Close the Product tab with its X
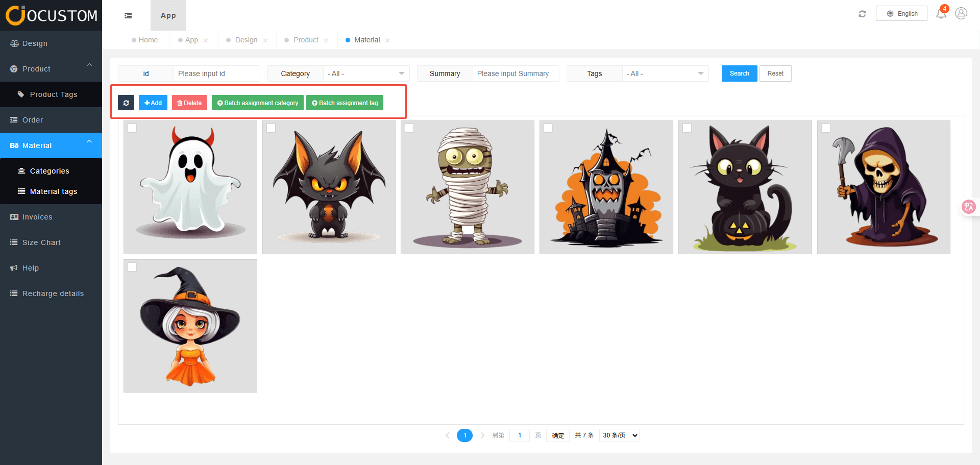Screen dimensions: 980x465 (326, 40)
